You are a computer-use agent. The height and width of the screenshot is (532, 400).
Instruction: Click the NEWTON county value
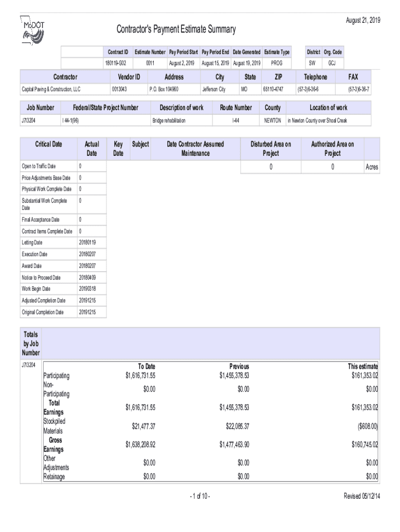[x=273, y=121]
